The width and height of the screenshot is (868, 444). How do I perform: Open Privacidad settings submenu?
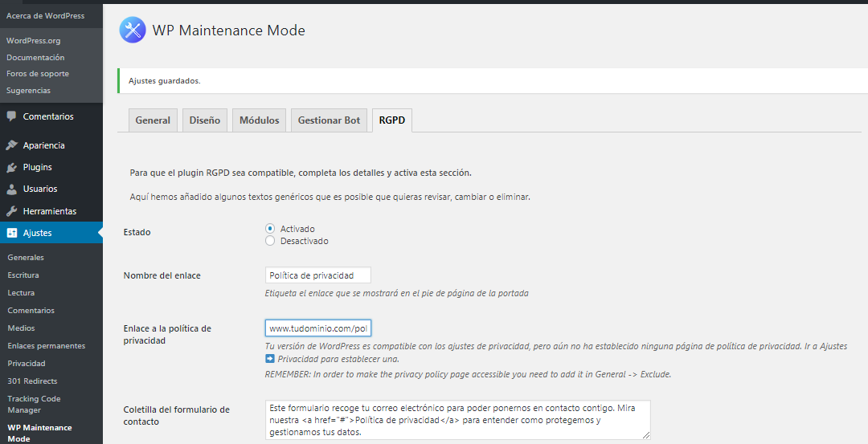pyautogui.click(x=27, y=363)
